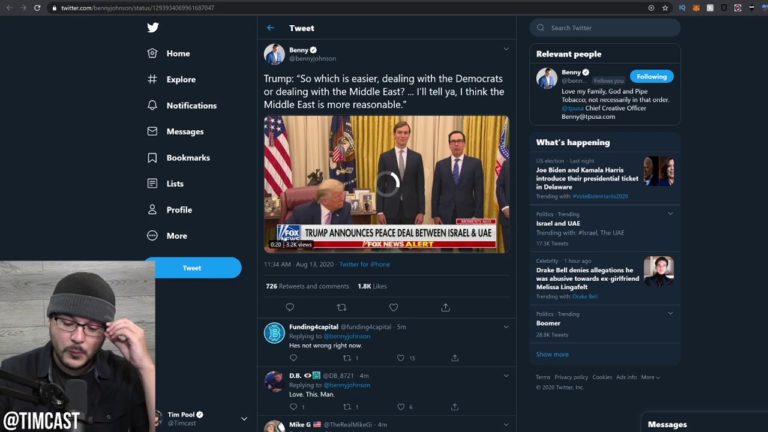Like Funding4capital's reply
The image size is (768, 432).
tap(401, 358)
